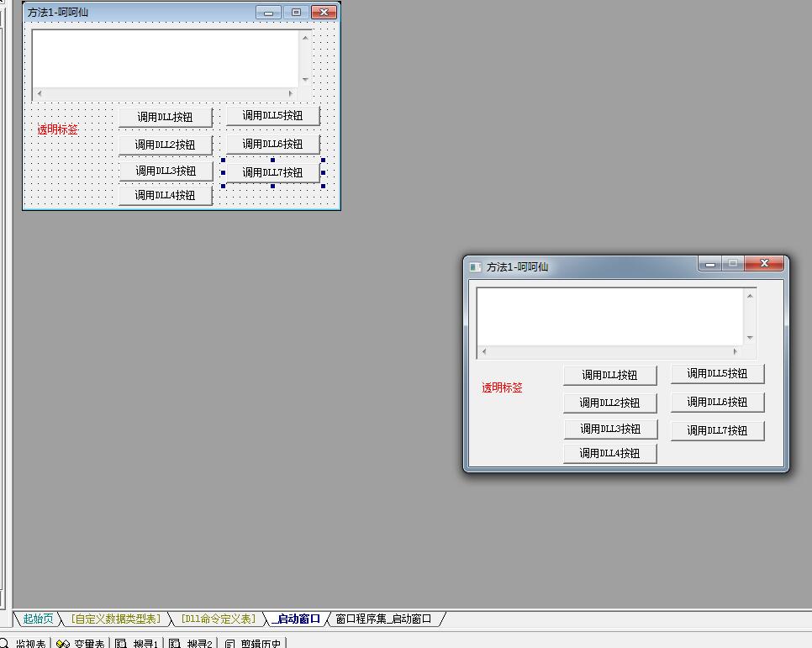Click the 透明标签 label in running window
Screen dimensions: 812x648
[503, 387]
